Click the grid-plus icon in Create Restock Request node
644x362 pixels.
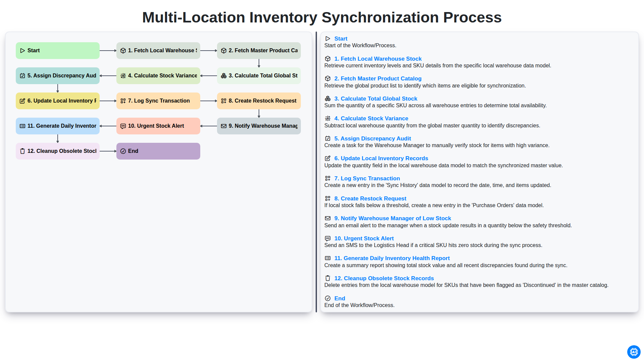click(224, 101)
